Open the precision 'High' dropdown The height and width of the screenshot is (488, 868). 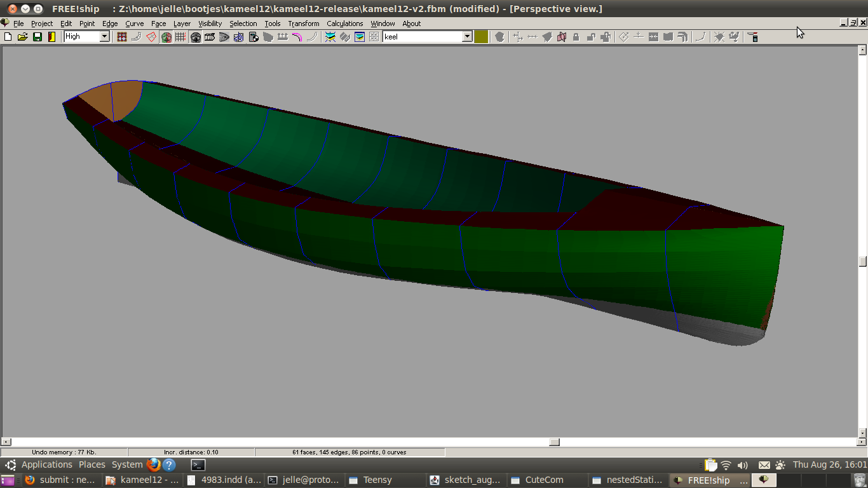click(105, 37)
